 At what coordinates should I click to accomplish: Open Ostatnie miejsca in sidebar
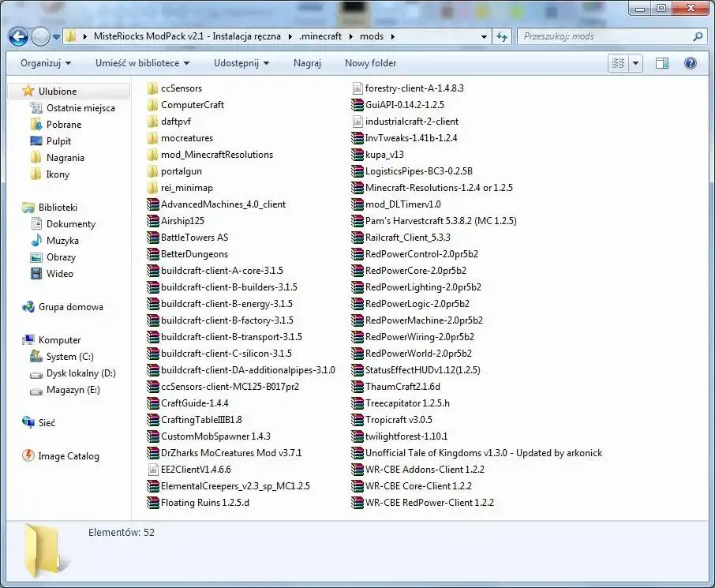point(80,108)
